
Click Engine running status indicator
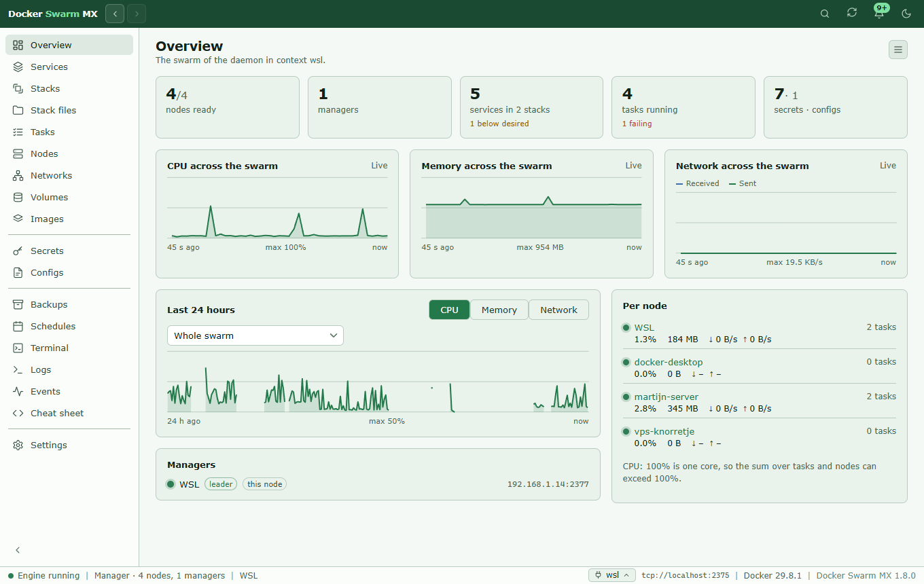click(x=43, y=575)
